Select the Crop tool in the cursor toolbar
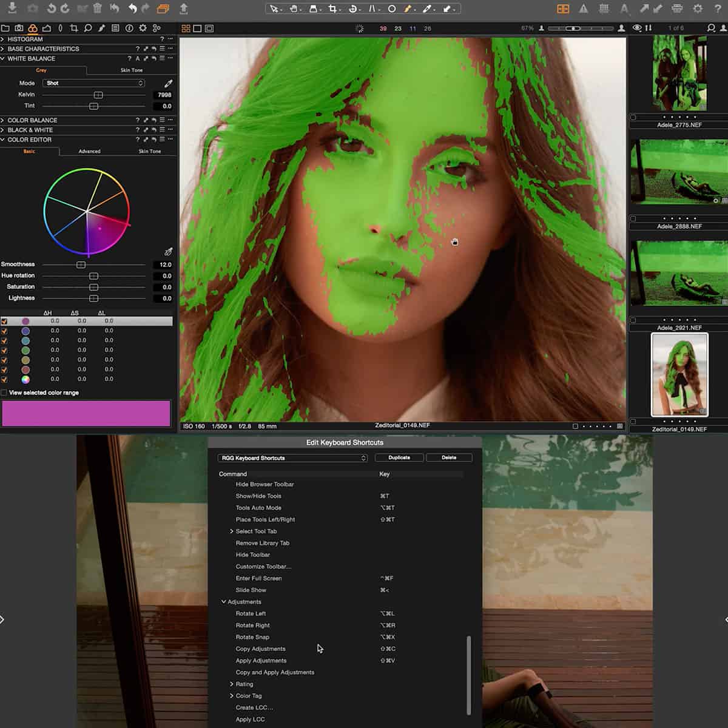The width and height of the screenshot is (728, 728). coord(334,8)
